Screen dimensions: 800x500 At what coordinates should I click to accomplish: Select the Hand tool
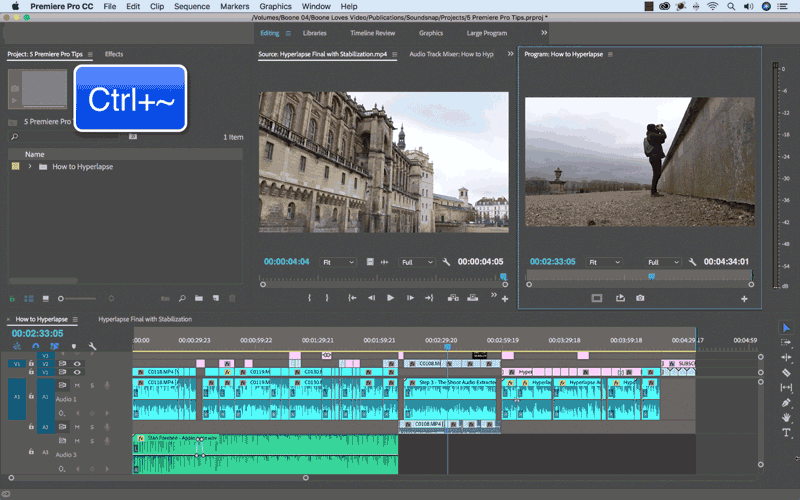(786, 417)
